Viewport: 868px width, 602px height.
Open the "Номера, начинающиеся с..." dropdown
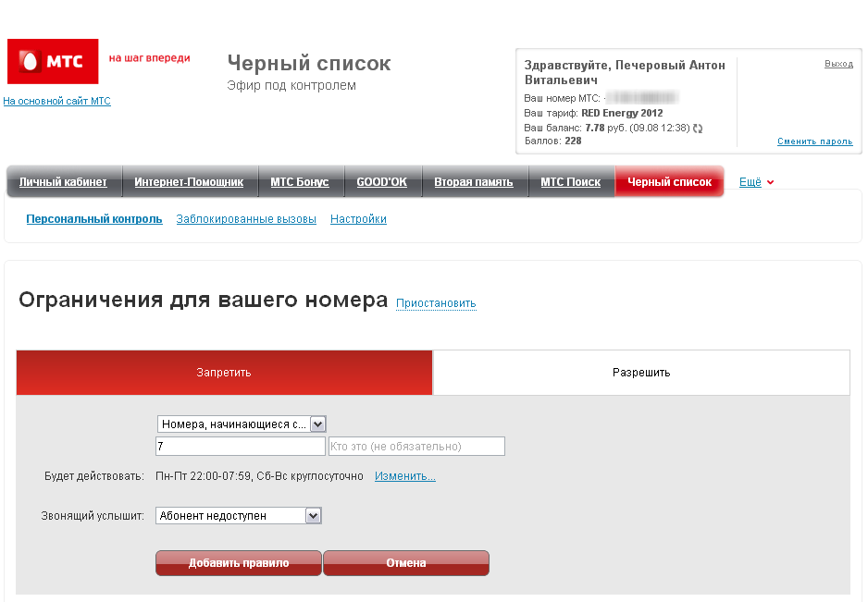point(242,424)
